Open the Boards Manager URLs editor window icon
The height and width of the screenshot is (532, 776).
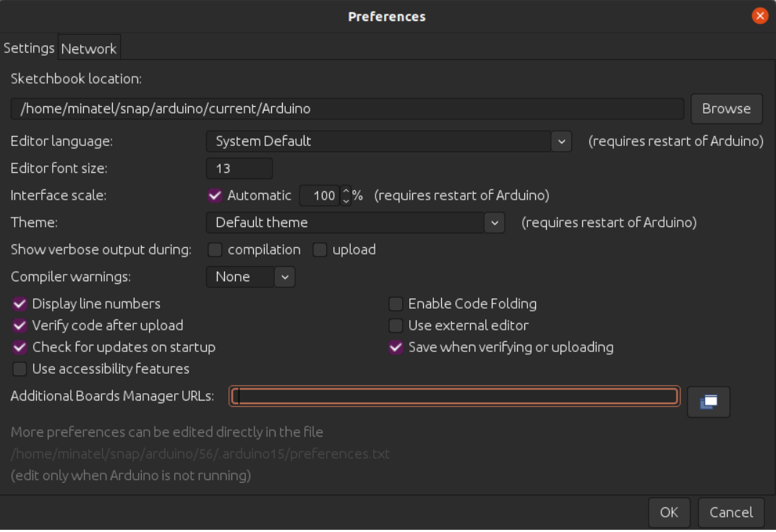(x=709, y=402)
